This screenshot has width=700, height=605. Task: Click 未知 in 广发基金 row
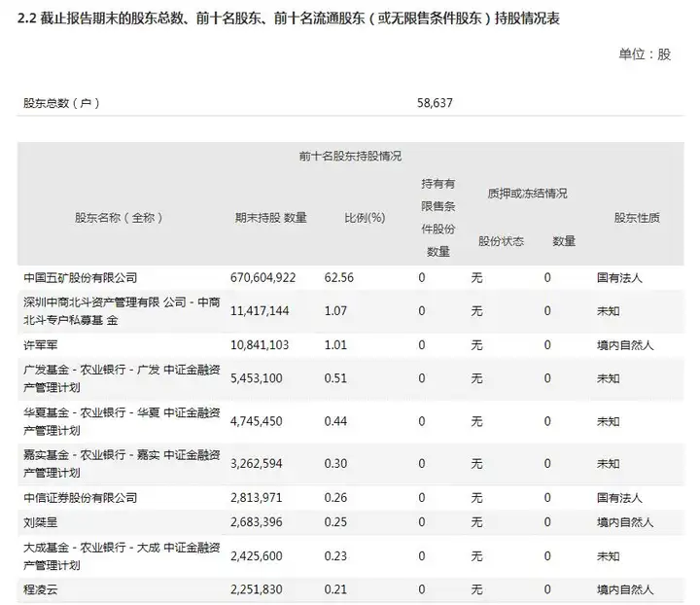608,378
